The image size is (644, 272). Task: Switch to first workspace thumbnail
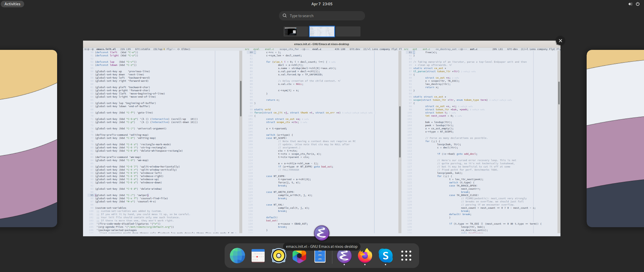click(x=296, y=31)
